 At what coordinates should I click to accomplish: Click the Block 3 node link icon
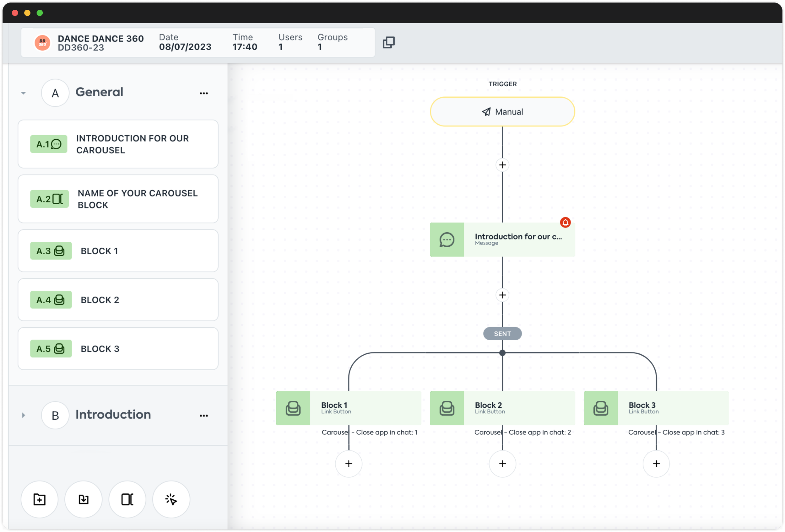601,408
